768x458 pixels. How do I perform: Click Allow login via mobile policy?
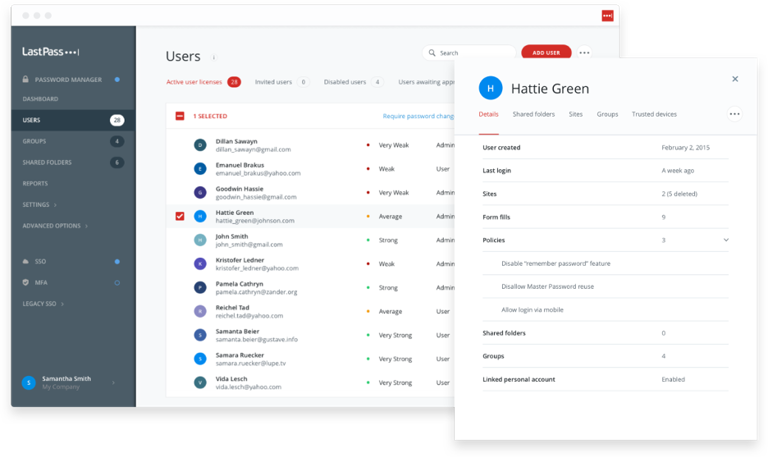532,310
